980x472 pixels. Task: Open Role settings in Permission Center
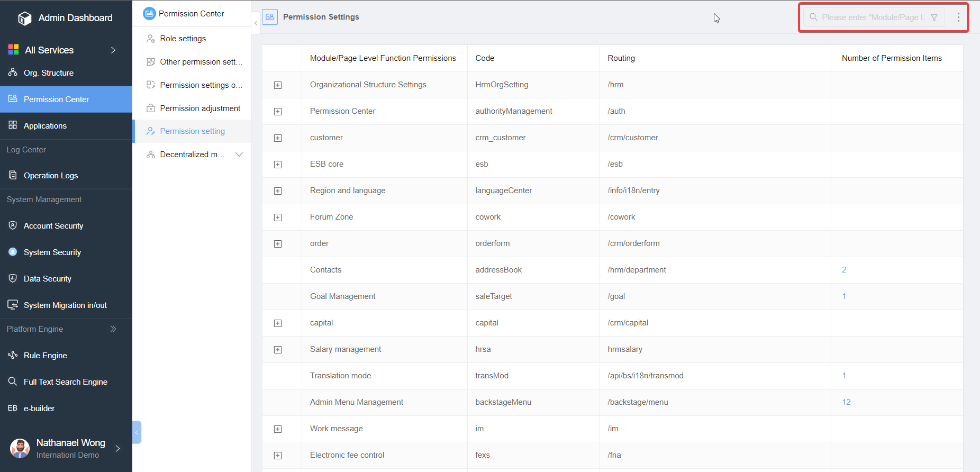tap(183, 39)
